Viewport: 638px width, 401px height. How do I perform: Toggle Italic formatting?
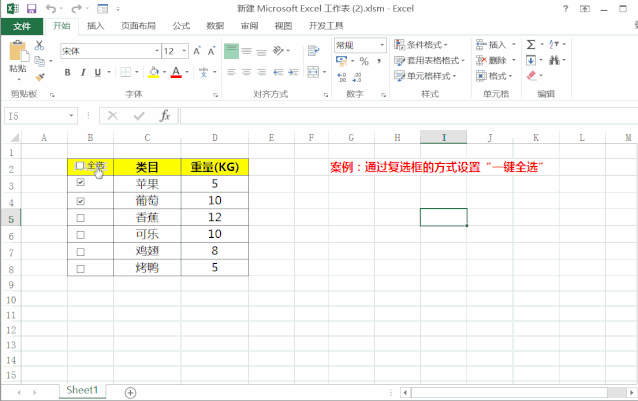(x=83, y=72)
